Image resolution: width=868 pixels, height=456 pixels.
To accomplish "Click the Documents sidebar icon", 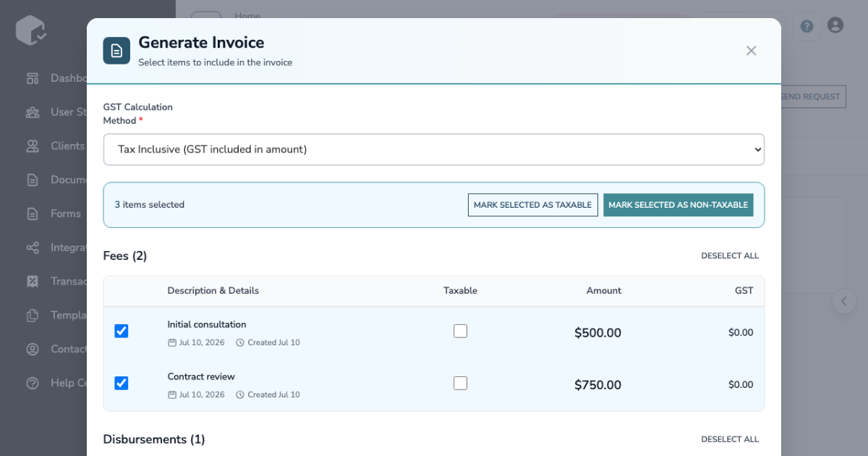I will 33,180.
